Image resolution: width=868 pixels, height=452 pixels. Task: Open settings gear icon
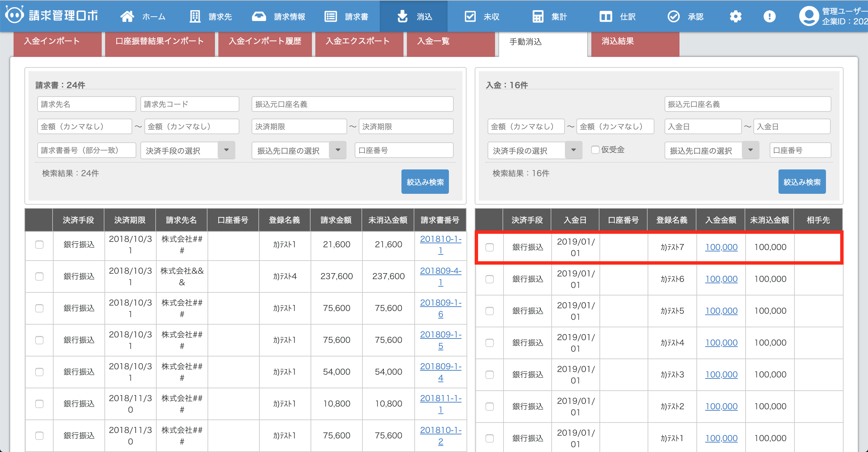735,16
